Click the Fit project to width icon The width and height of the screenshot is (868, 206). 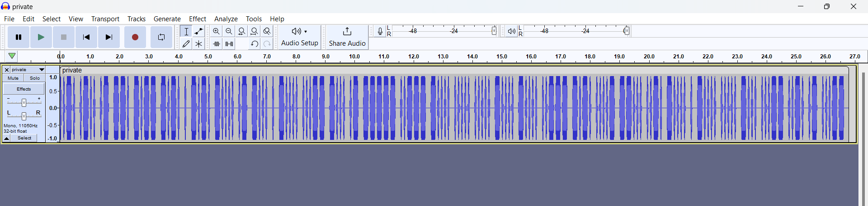click(x=255, y=31)
